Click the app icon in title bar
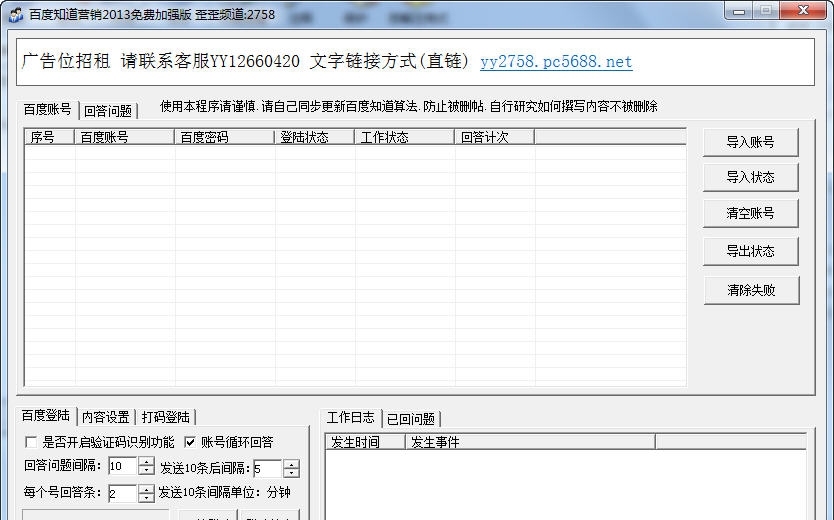 16,14
